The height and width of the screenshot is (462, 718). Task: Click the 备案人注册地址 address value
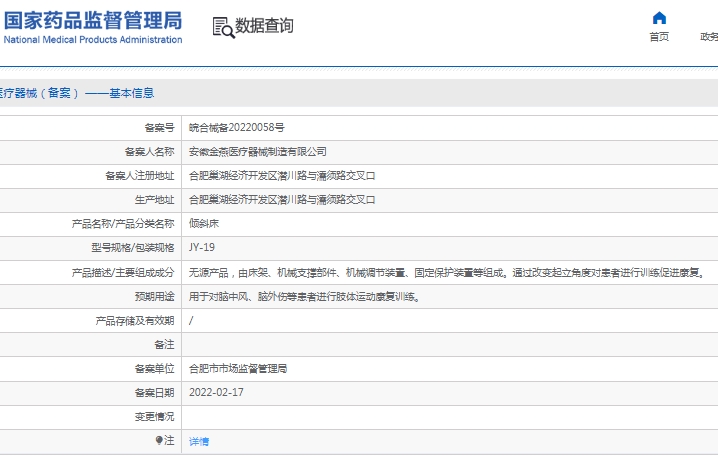pos(282,176)
